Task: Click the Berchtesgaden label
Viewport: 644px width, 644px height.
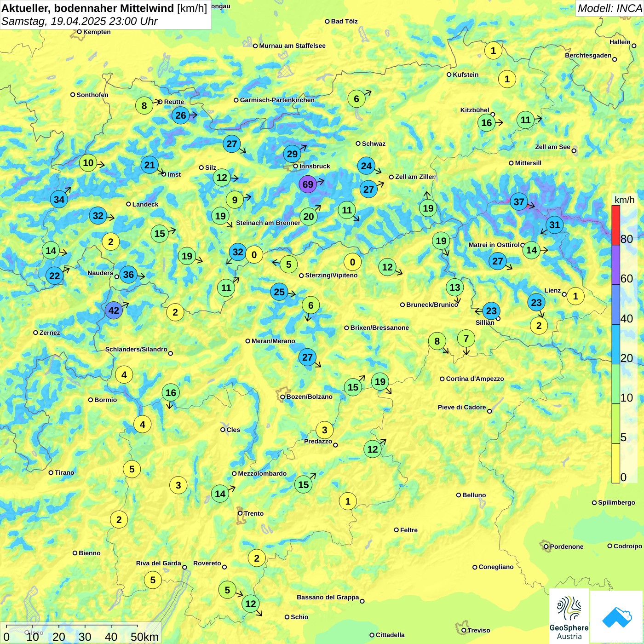Action: 588,55
